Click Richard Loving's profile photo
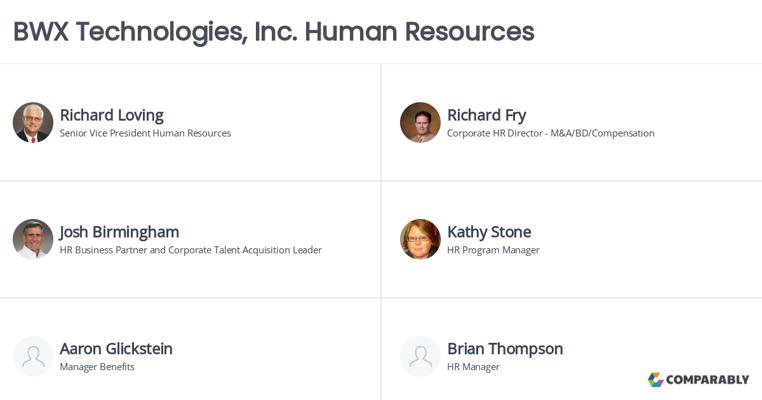The image size is (762, 400). 33,123
